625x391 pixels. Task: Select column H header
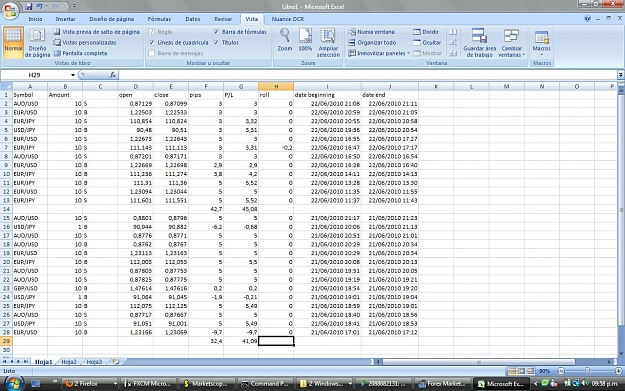276,86
